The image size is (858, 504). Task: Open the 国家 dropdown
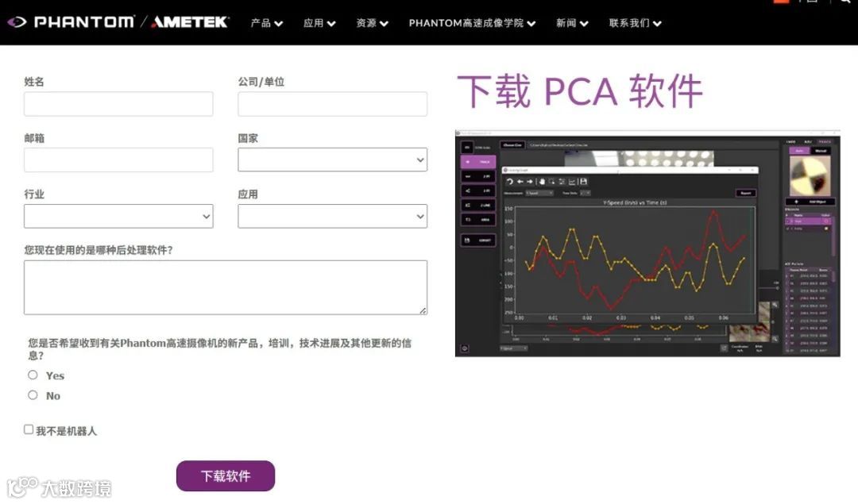(x=332, y=160)
